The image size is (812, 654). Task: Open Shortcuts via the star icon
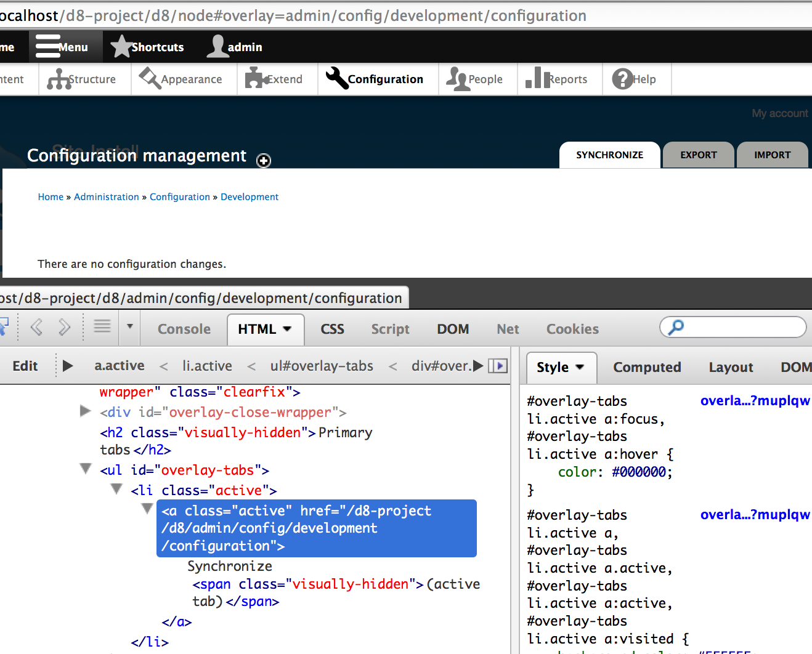[121, 47]
